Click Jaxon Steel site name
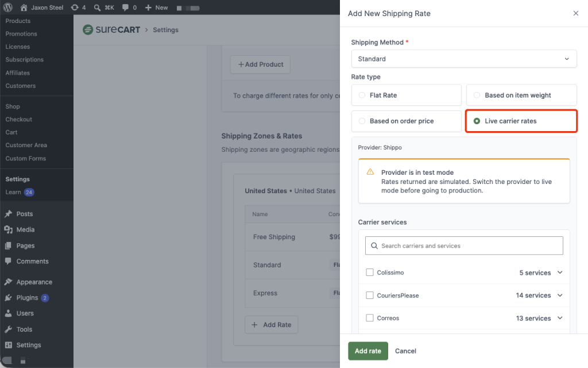The height and width of the screenshot is (368, 588). pyautogui.click(x=47, y=7)
